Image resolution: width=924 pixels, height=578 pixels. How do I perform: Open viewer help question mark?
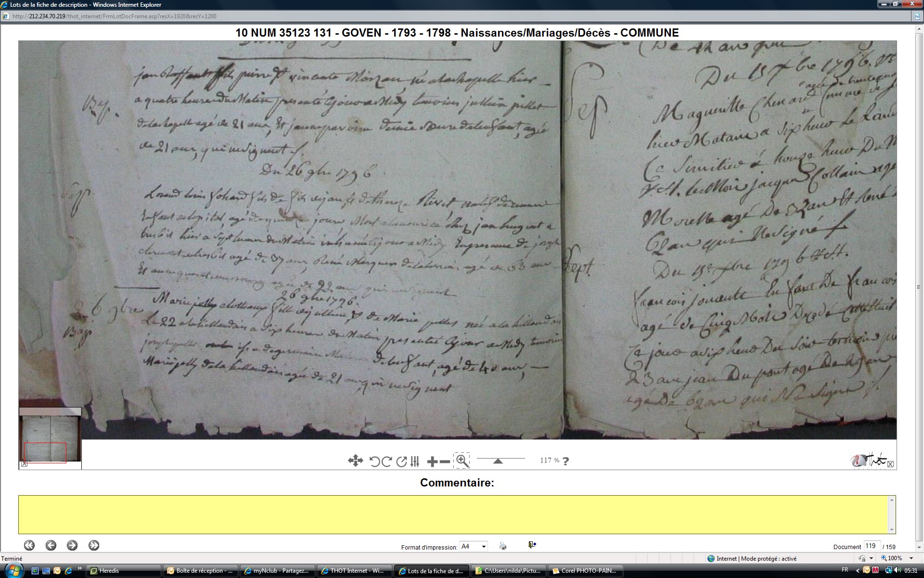[x=566, y=461]
